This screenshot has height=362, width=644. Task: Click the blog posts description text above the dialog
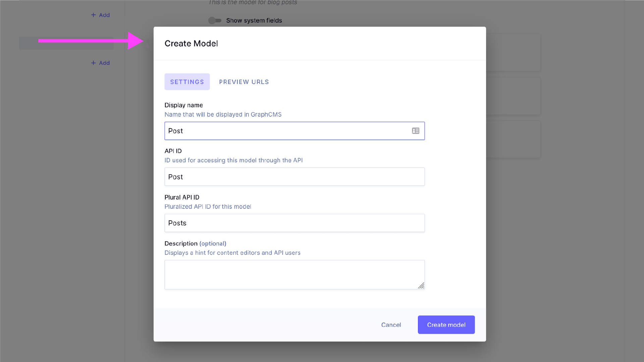[252, 3]
